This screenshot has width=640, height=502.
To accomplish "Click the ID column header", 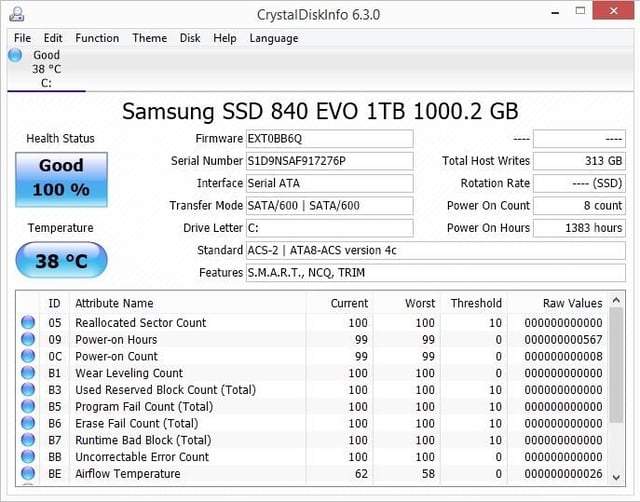I will pos(54,303).
